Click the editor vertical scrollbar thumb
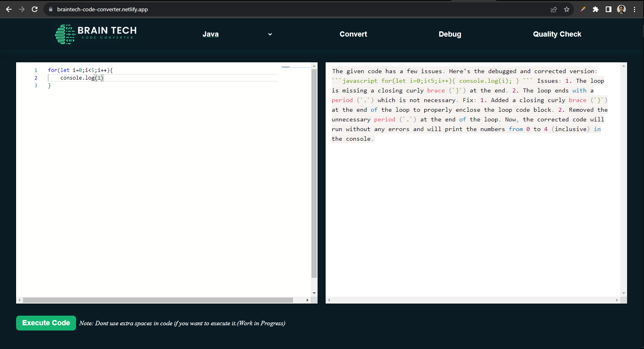This screenshot has height=349, width=644. pyautogui.click(x=314, y=174)
